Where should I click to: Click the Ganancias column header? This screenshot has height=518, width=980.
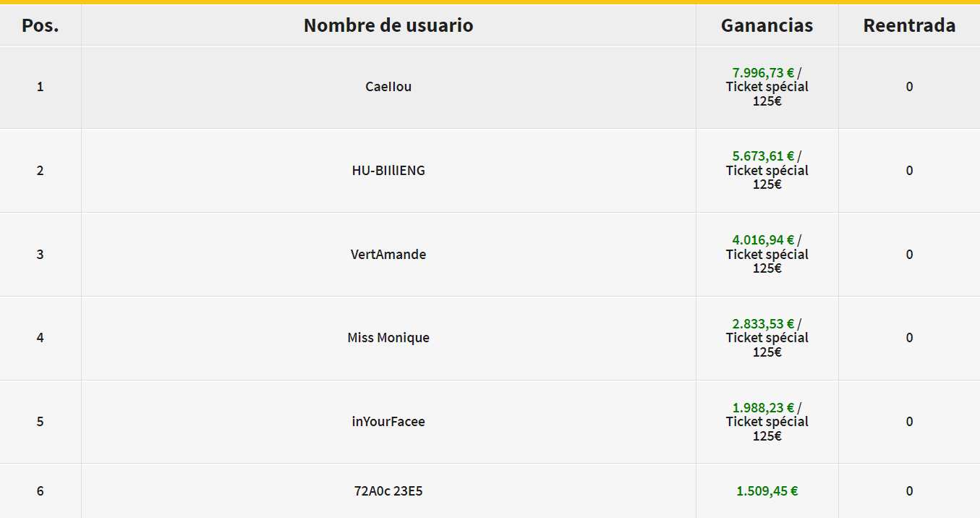[x=767, y=25]
